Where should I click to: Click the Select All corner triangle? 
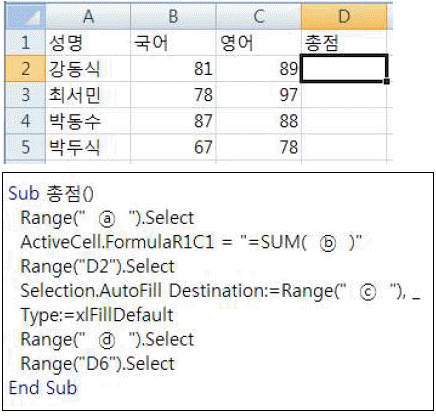[x=25, y=16]
